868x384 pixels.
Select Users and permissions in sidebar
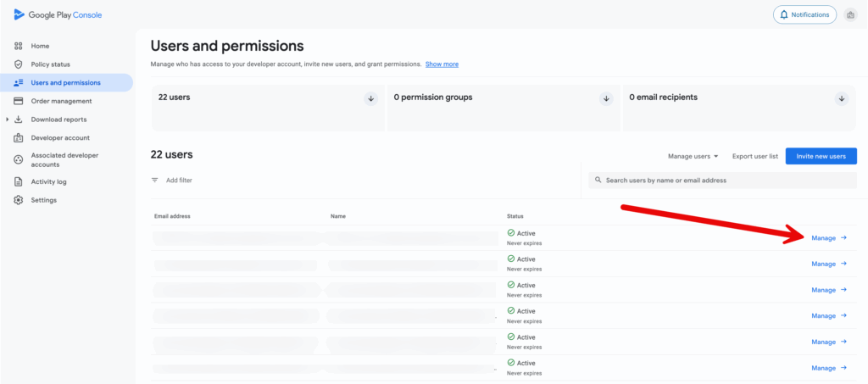tap(65, 82)
